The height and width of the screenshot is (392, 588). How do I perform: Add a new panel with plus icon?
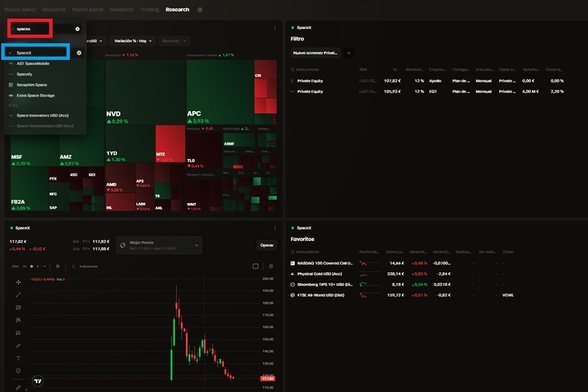coord(200,10)
